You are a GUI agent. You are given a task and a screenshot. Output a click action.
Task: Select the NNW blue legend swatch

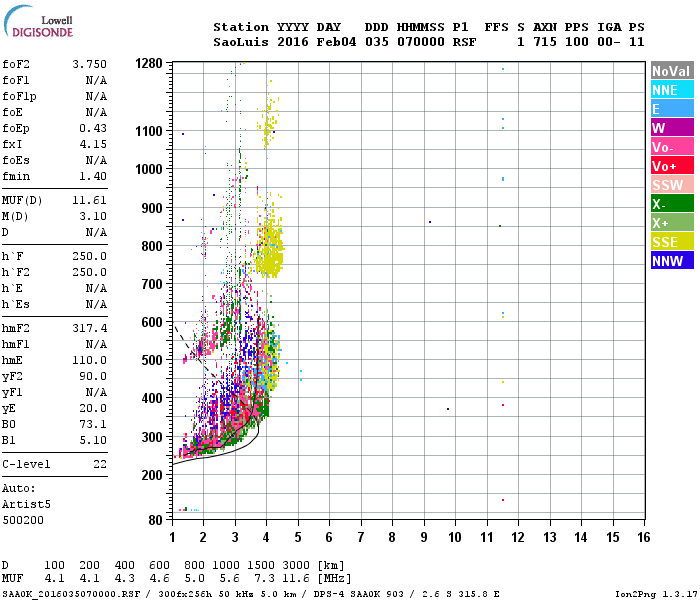[x=672, y=261]
